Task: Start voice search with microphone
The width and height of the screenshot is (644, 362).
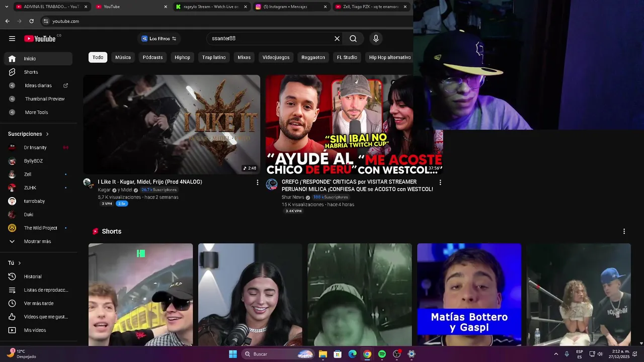Action: coord(376,39)
